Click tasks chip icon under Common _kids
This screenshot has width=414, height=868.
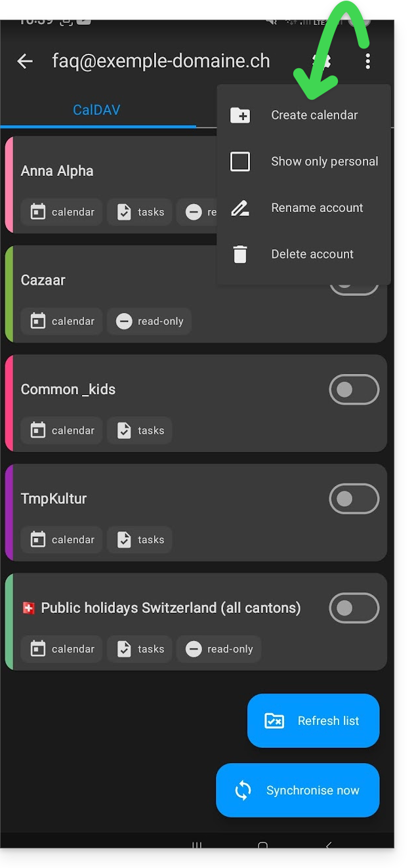pyautogui.click(x=124, y=430)
